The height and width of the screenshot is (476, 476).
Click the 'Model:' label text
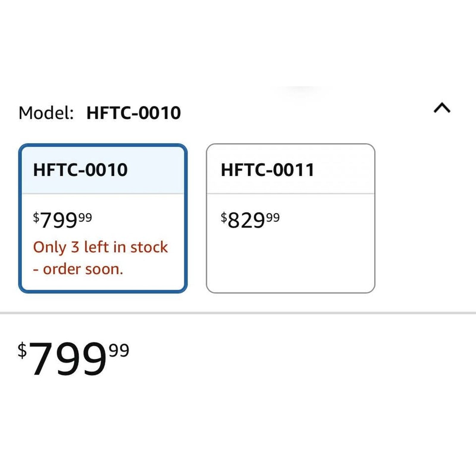pos(46,113)
